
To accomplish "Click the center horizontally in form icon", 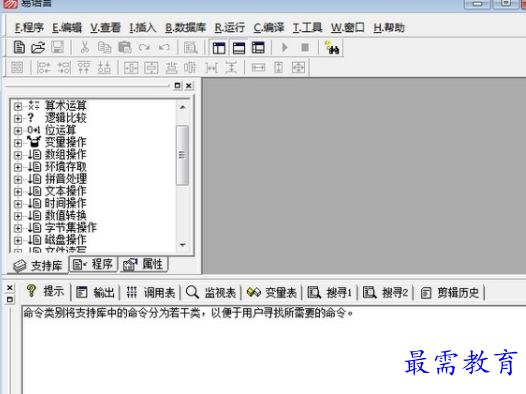I will [131, 68].
